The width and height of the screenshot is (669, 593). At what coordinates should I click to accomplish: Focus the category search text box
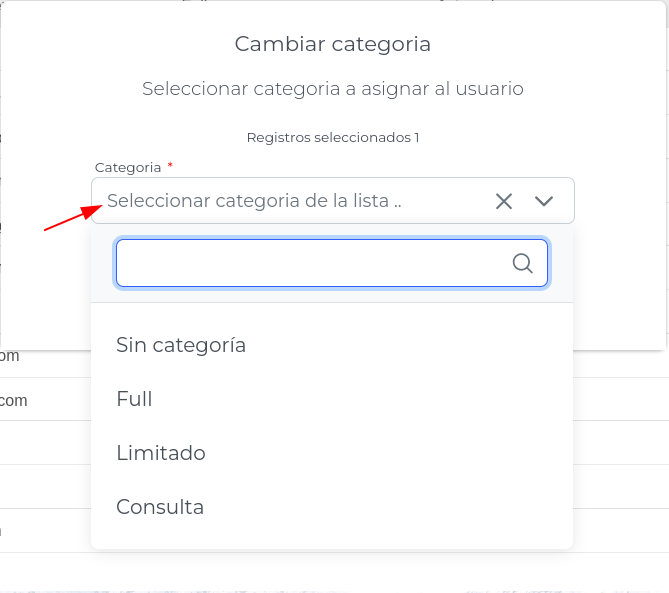pos(310,263)
